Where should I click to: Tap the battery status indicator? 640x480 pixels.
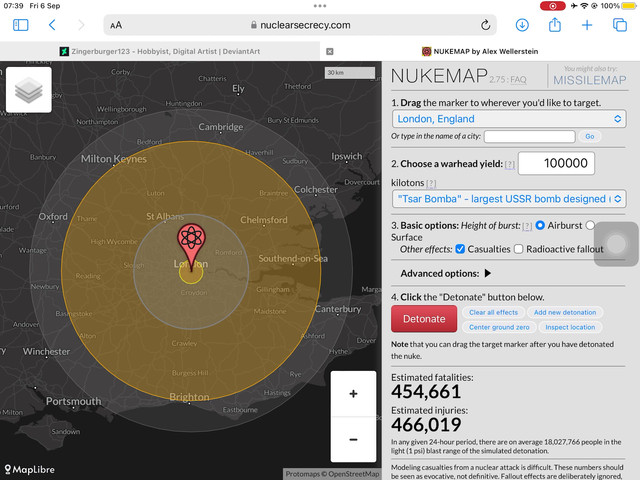coord(627,6)
